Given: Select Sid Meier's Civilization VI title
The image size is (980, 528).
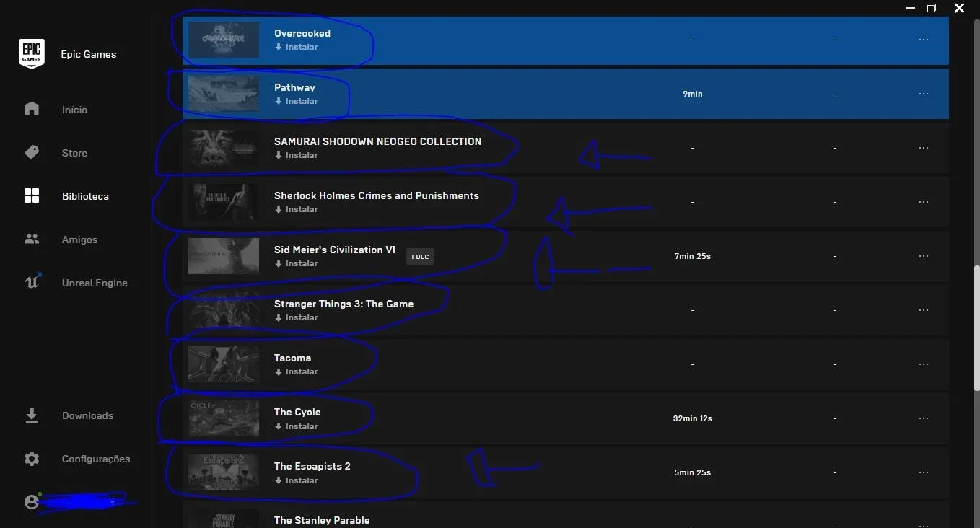Looking at the screenshot, I should [335, 250].
